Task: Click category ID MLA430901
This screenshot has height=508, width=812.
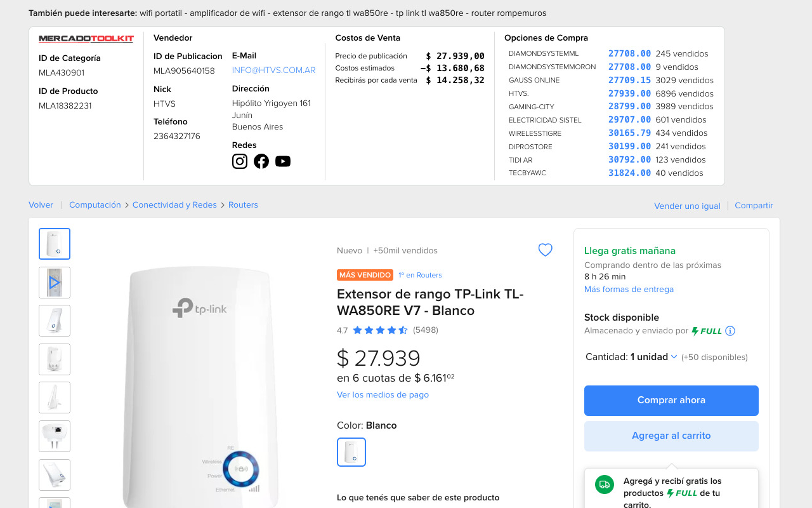Action: (62, 73)
